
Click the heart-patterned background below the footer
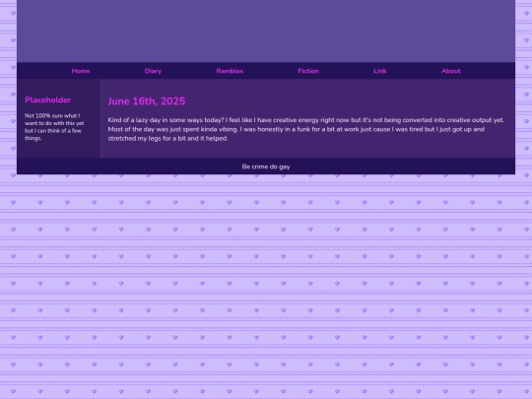click(266, 285)
